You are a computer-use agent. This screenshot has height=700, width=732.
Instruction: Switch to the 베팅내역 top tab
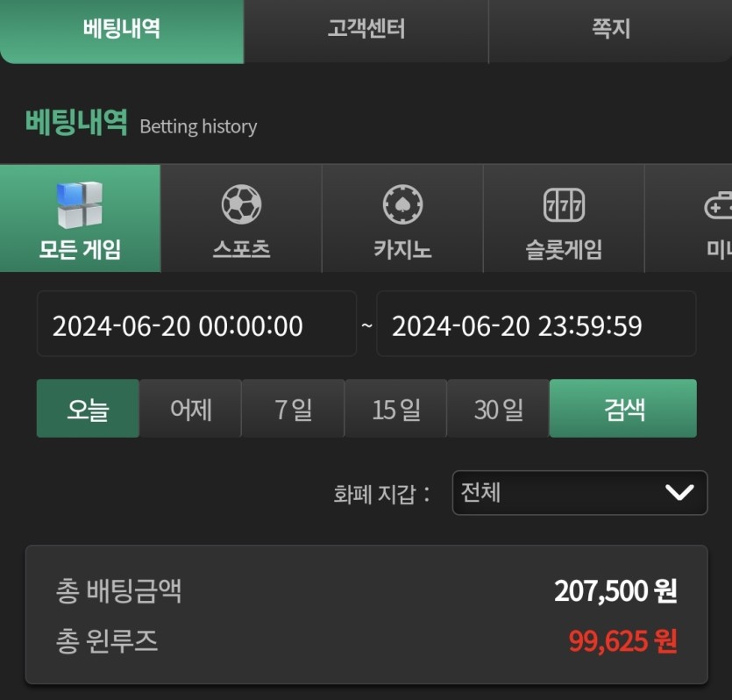coord(122,31)
